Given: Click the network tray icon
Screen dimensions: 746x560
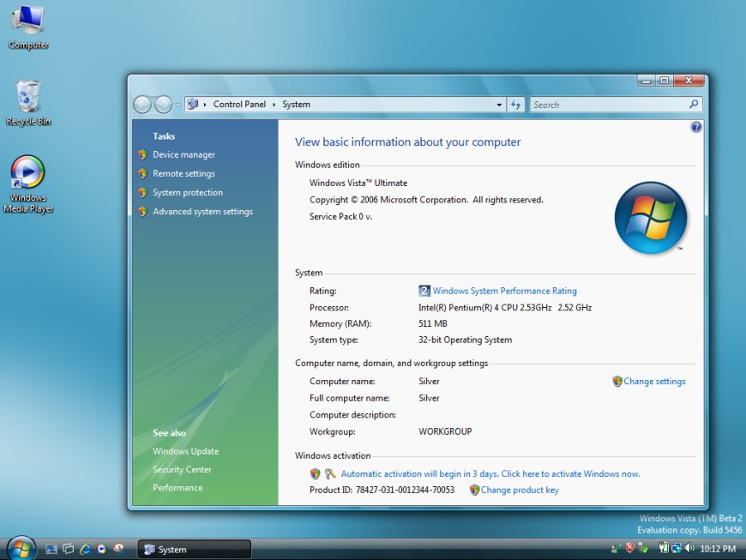Looking at the screenshot, I should coord(676,549).
